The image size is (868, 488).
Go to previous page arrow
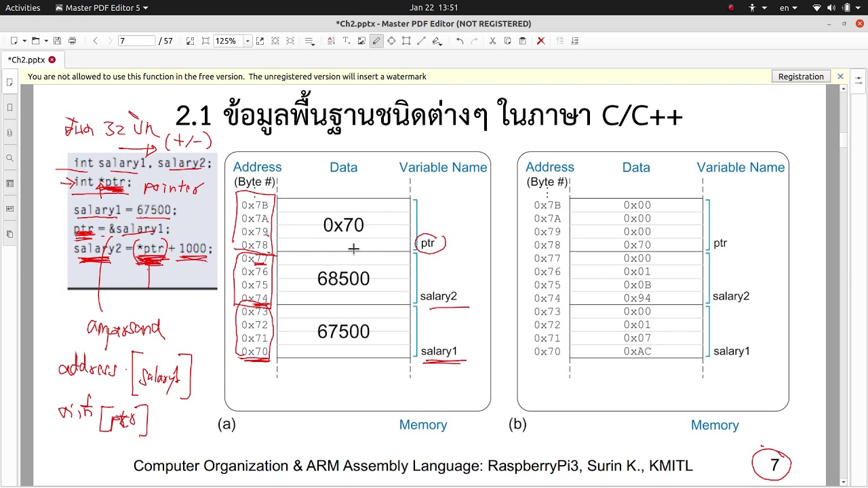(95, 41)
